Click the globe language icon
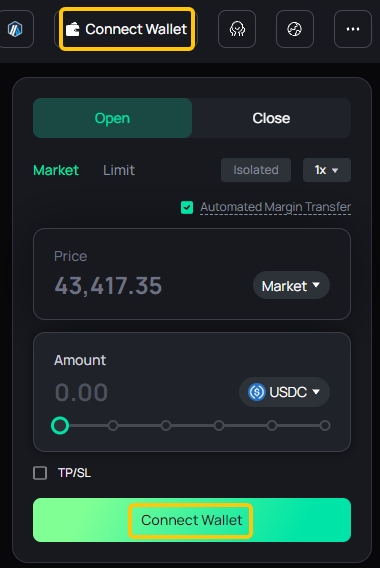 (x=295, y=29)
